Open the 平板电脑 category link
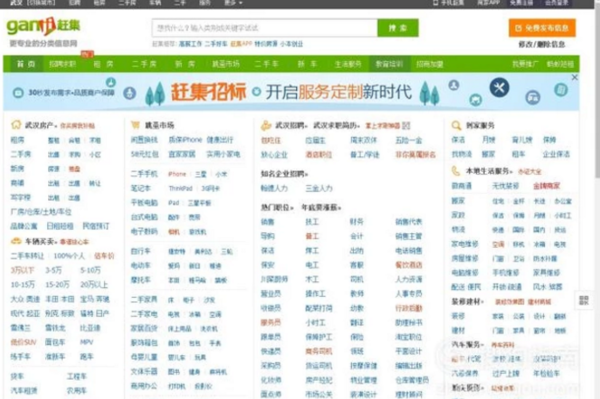 point(144,203)
